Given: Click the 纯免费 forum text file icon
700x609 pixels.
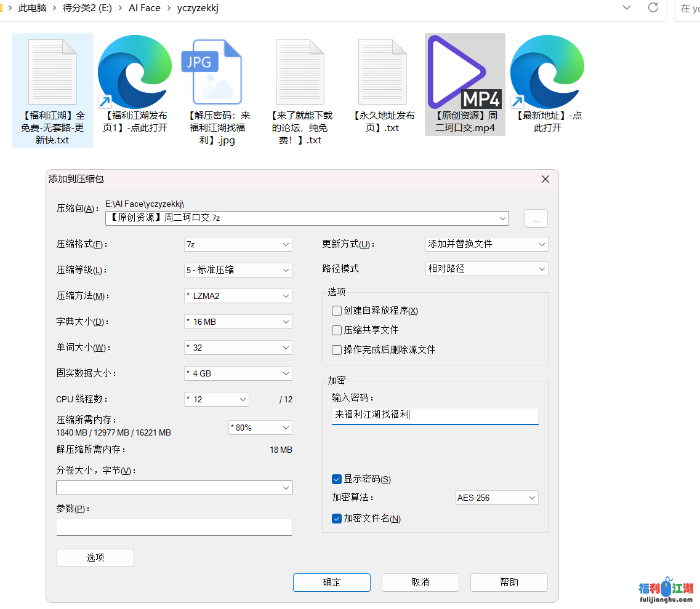Looking at the screenshot, I should 300,72.
